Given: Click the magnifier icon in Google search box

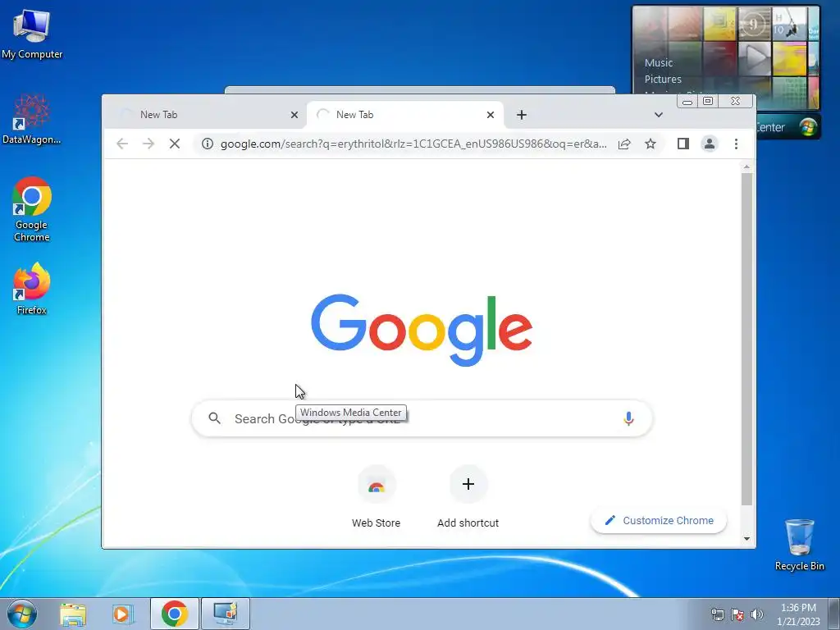Looking at the screenshot, I should pyautogui.click(x=214, y=418).
